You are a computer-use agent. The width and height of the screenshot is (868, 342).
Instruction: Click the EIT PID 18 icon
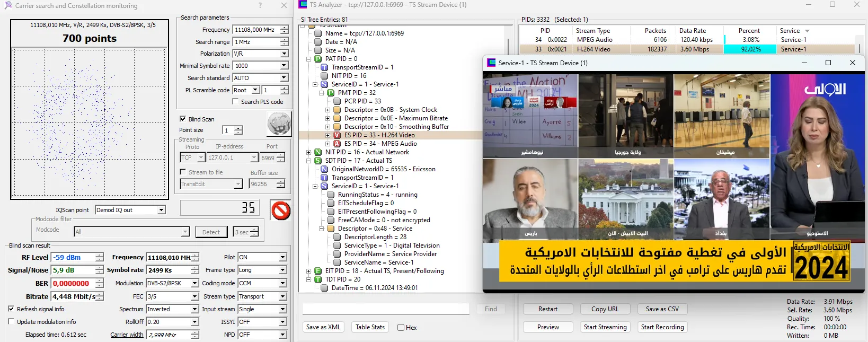point(318,271)
